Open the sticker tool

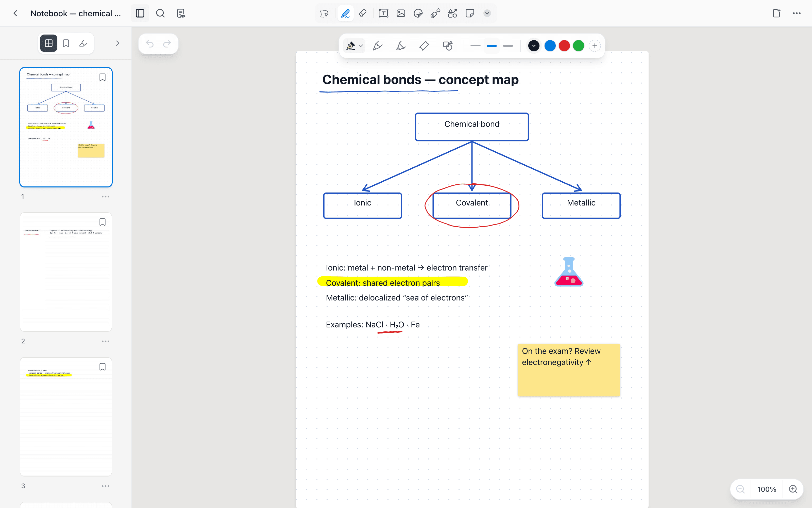coord(418,13)
